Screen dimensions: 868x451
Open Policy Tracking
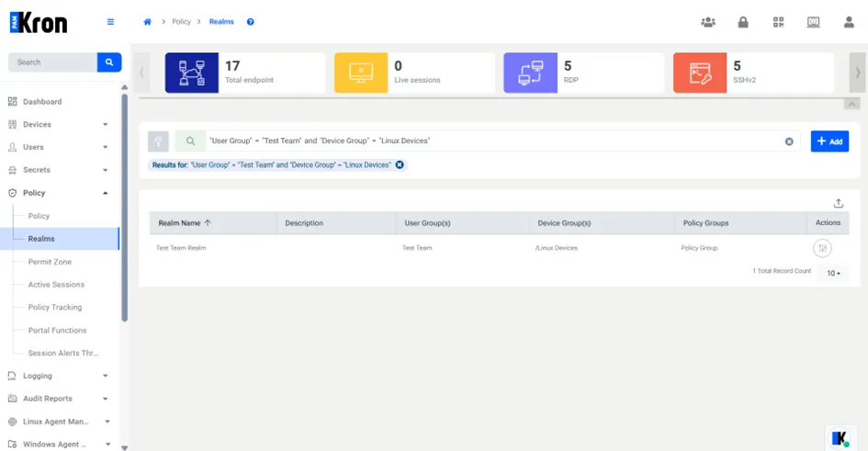(55, 307)
